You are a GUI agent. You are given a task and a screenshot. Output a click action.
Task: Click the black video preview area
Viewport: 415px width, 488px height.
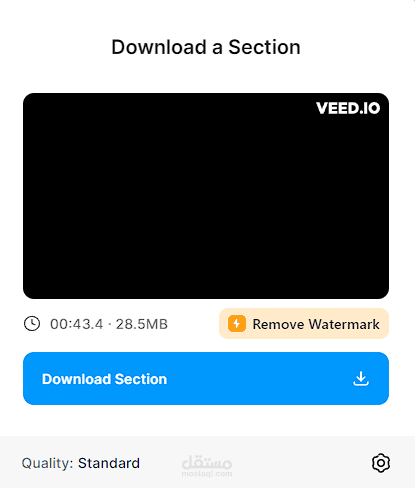tap(206, 196)
